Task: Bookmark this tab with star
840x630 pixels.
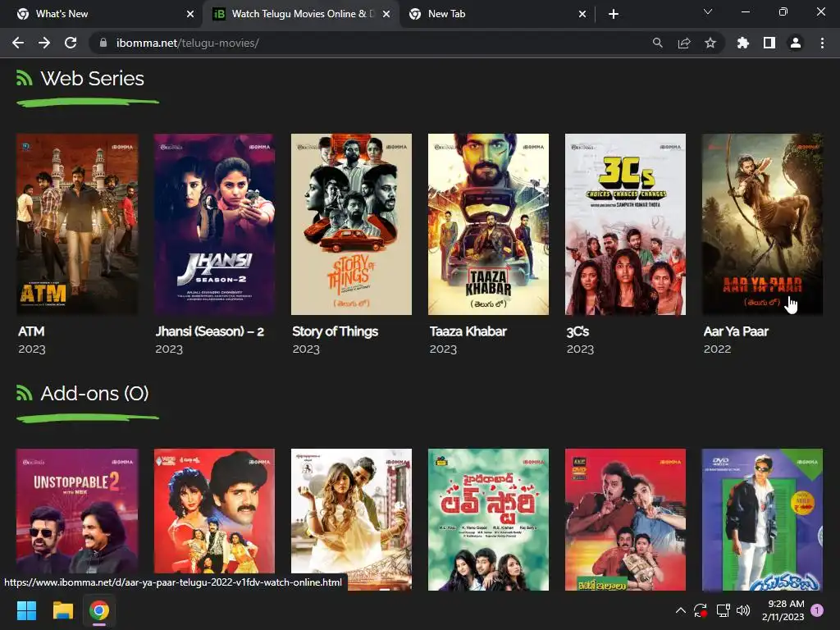Action: 710,43
